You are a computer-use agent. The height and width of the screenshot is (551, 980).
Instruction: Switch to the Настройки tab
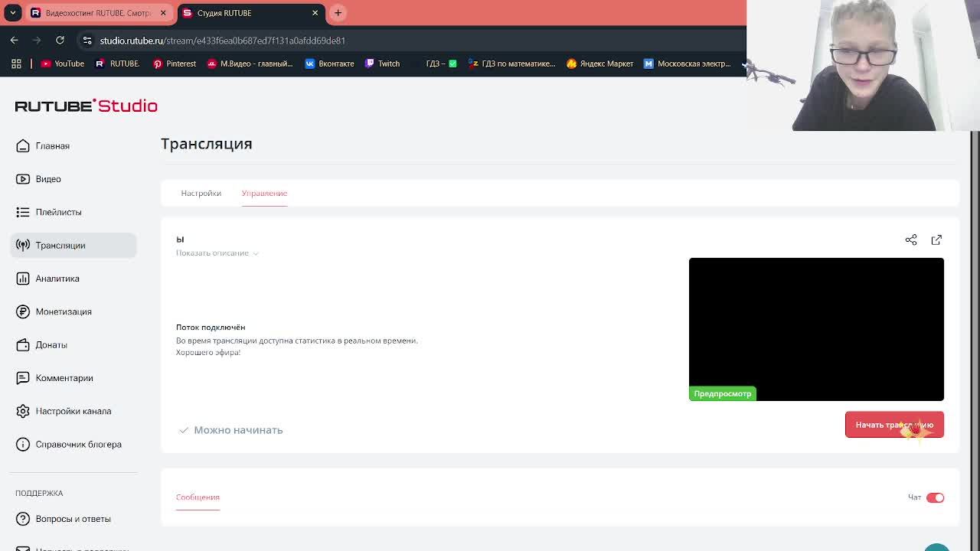point(201,193)
